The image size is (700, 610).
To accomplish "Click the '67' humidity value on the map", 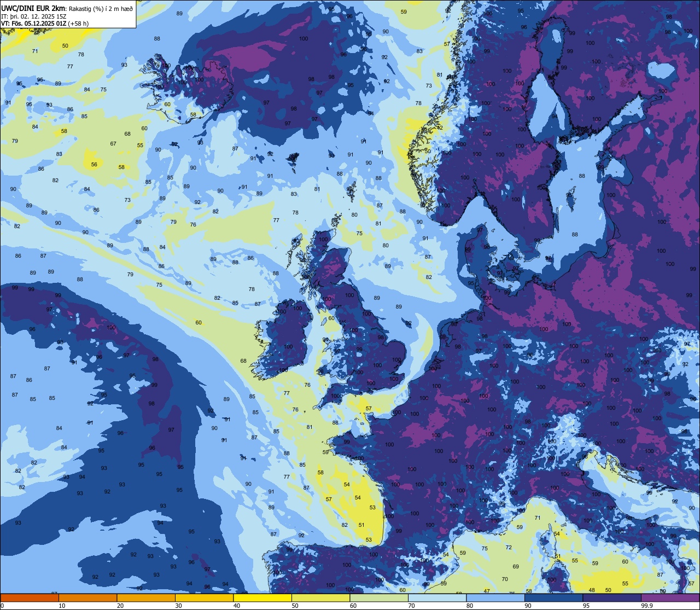I will click(113, 144).
